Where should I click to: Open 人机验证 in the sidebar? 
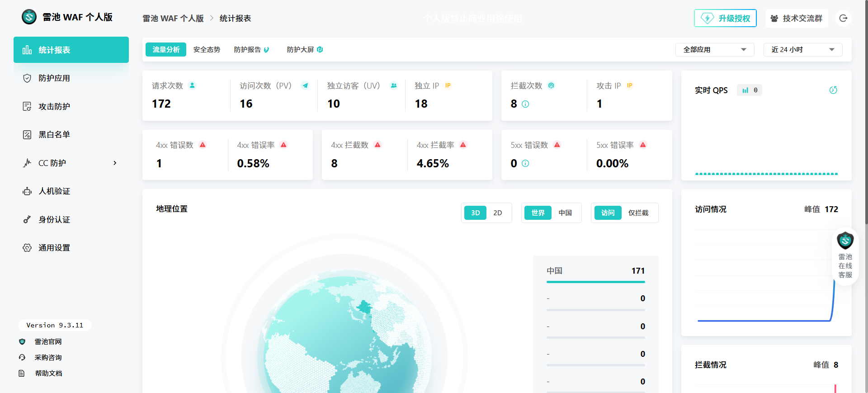71,191
